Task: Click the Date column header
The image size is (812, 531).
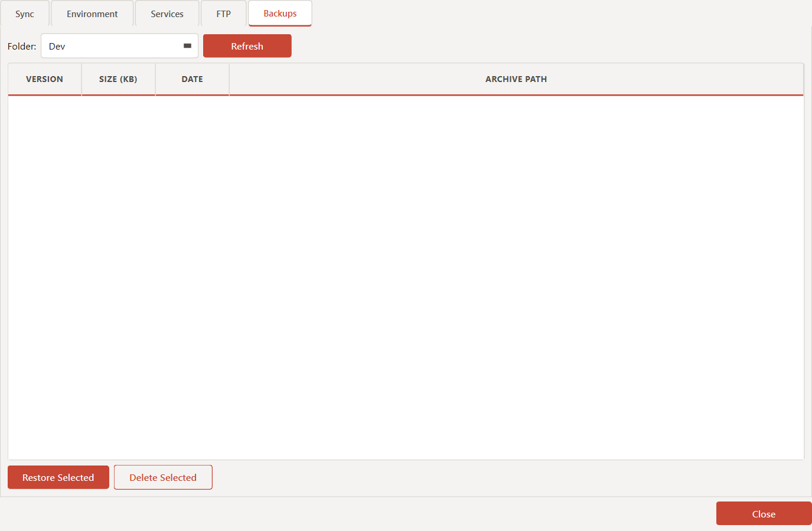Action: tap(192, 79)
